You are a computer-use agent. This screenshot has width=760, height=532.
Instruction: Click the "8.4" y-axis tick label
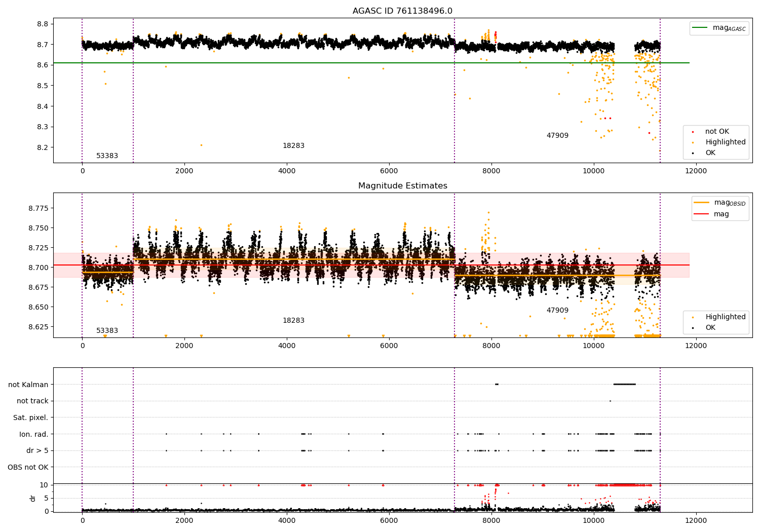click(x=43, y=107)
